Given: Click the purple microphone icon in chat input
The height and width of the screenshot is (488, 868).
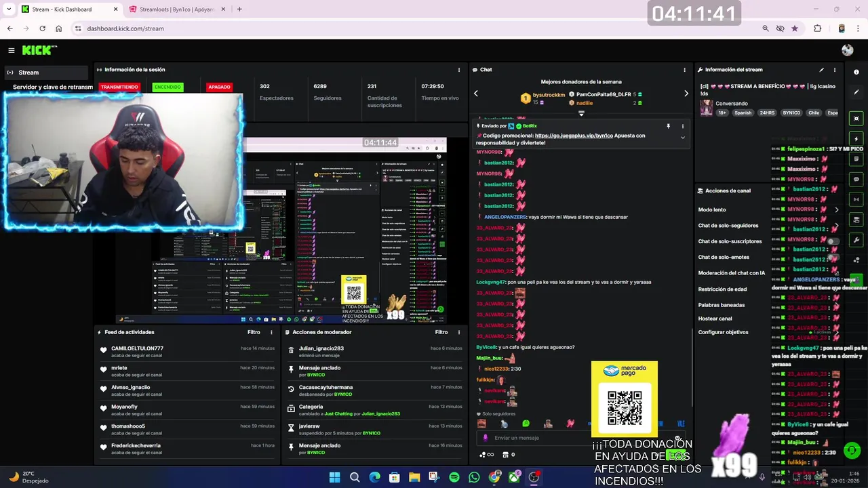Looking at the screenshot, I should (485, 438).
